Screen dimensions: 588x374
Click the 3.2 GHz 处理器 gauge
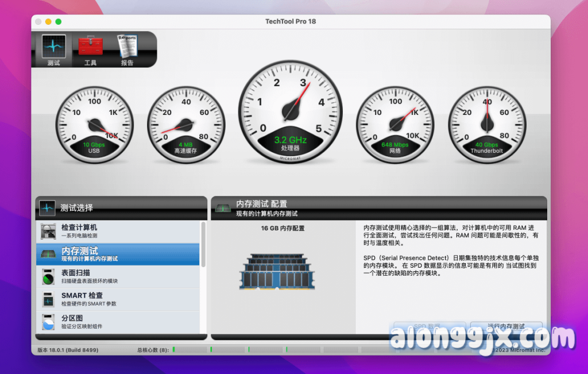click(290, 110)
